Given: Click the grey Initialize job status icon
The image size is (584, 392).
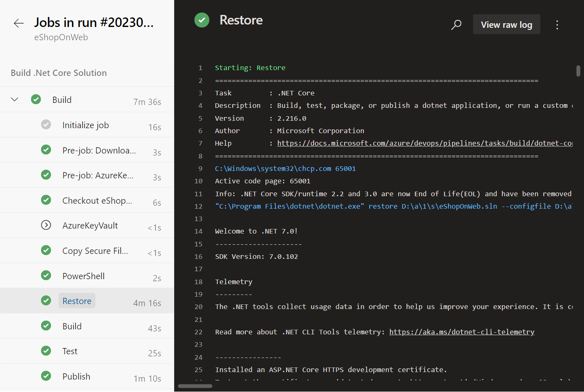Looking at the screenshot, I should (x=46, y=124).
